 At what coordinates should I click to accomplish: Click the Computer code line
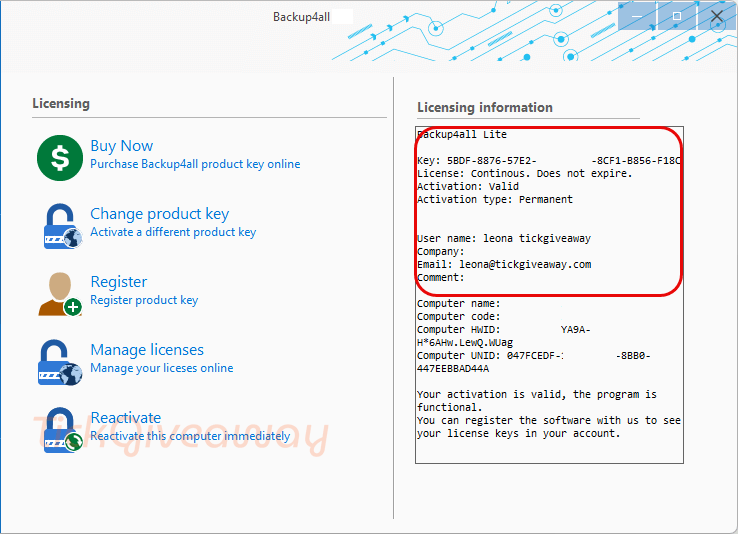tap(458, 317)
